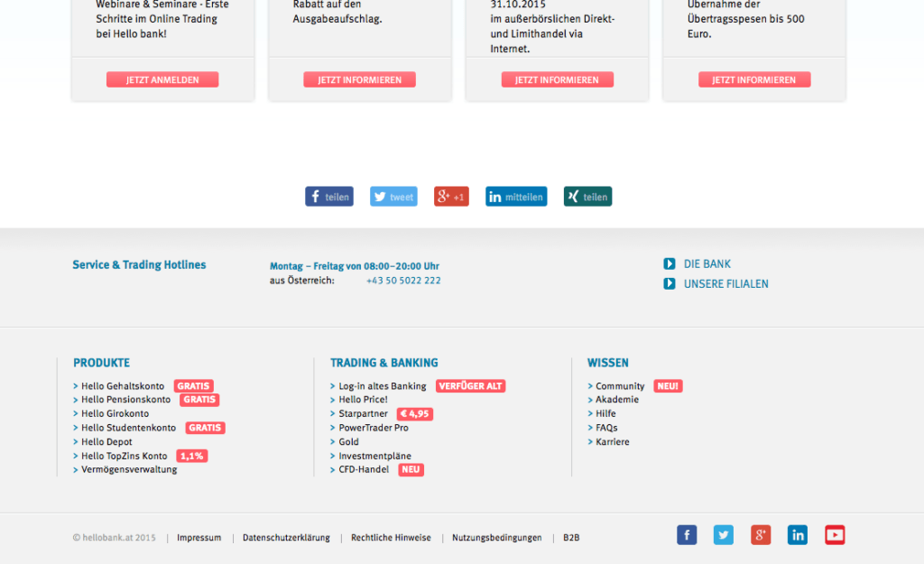Click the Google +1 share button
924x564 pixels.
click(451, 196)
